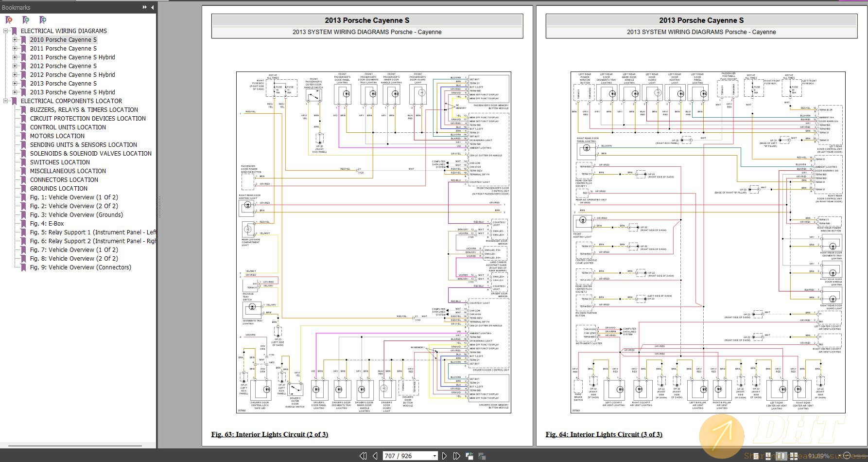The height and width of the screenshot is (462, 868).
Task: Click the add new bookmark icon
Action: pyautogui.click(x=26, y=20)
